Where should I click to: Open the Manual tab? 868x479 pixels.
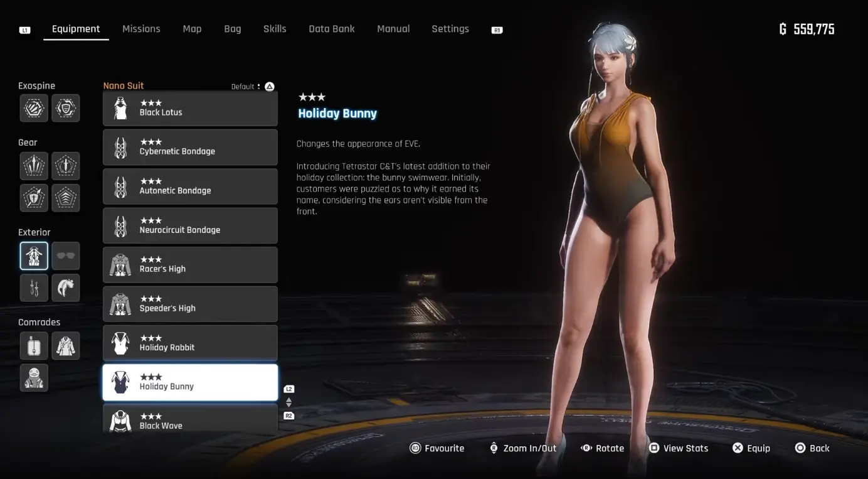tap(393, 29)
